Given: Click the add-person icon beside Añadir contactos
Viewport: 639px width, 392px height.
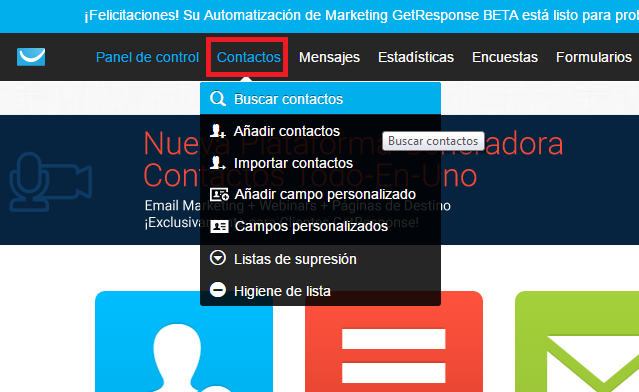Looking at the screenshot, I should click(x=218, y=131).
